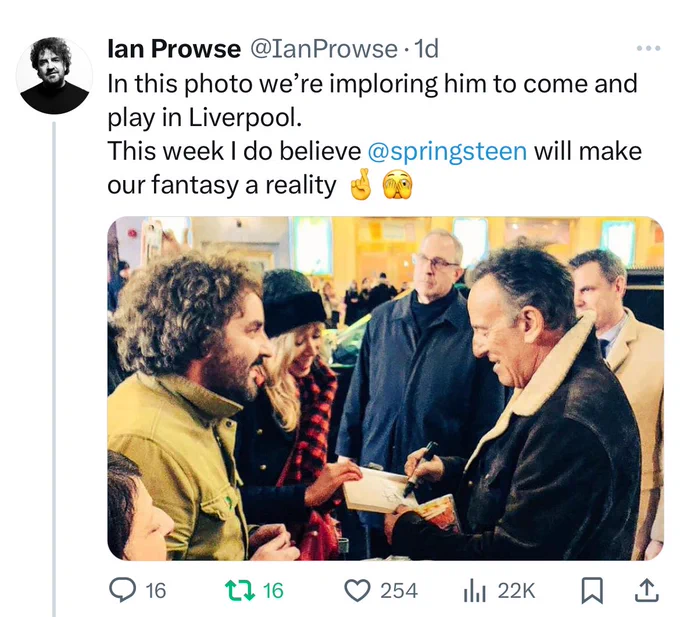Bookmark this tweet with the bookmark icon

(x=592, y=591)
